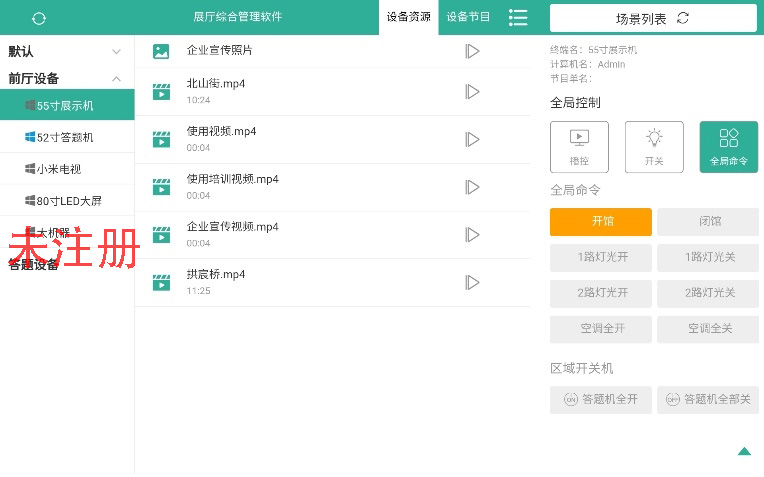The width and height of the screenshot is (764, 477).
Task: Click video clip icon of 拱宸桥.mp4
Action: [x=161, y=283]
